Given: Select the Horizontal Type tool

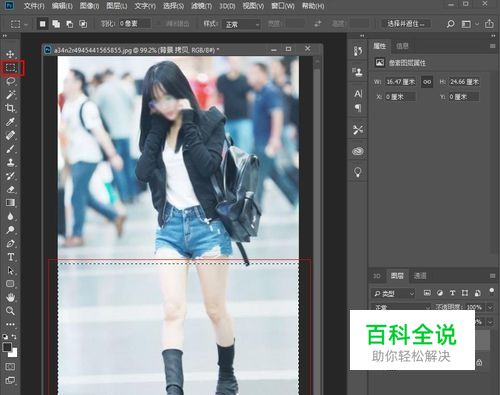Looking at the screenshot, I should [x=10, y=257].
